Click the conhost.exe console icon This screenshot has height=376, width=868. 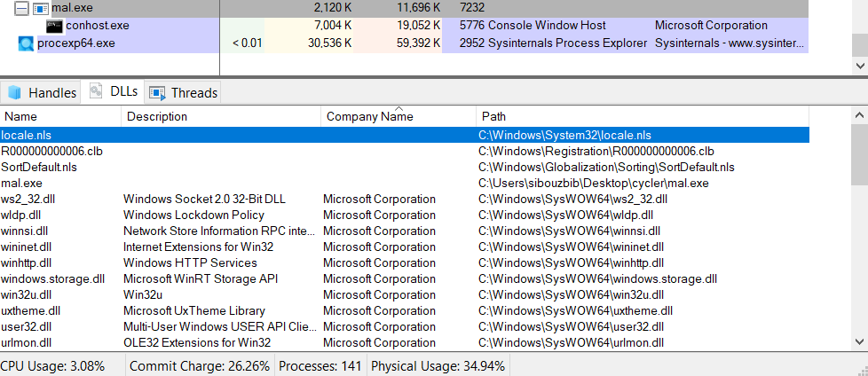[54, 26]
